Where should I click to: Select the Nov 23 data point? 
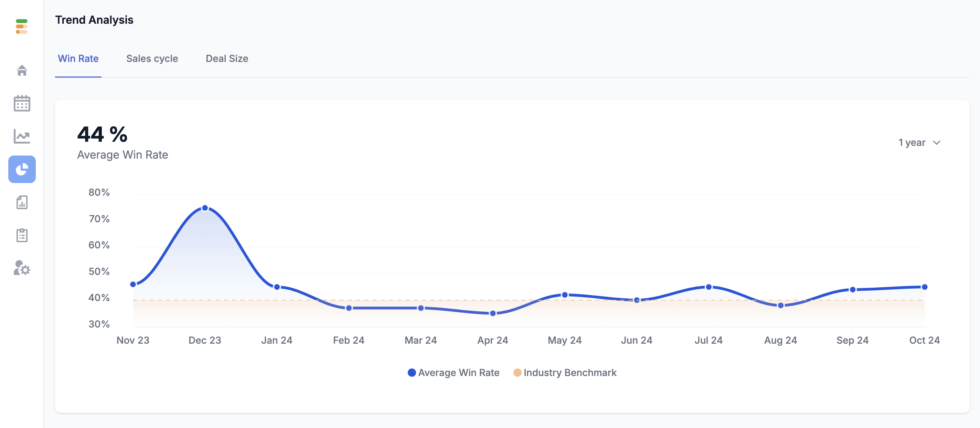coord(133,284)
